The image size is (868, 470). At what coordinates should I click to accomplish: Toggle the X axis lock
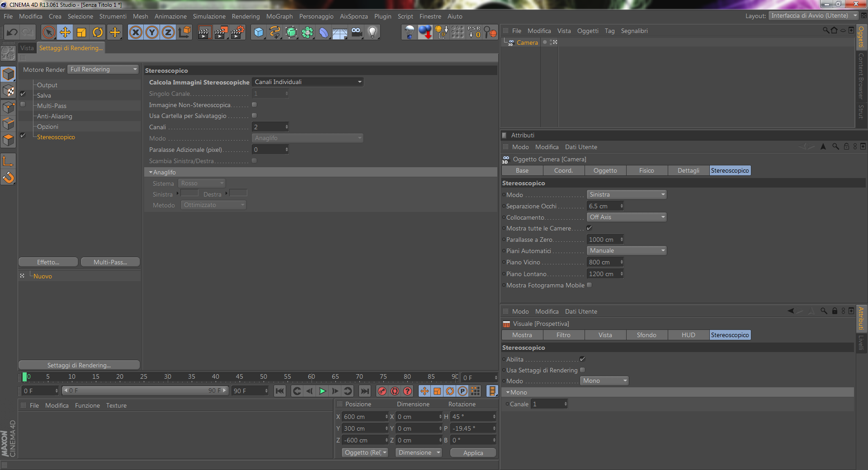click(136, 33)
